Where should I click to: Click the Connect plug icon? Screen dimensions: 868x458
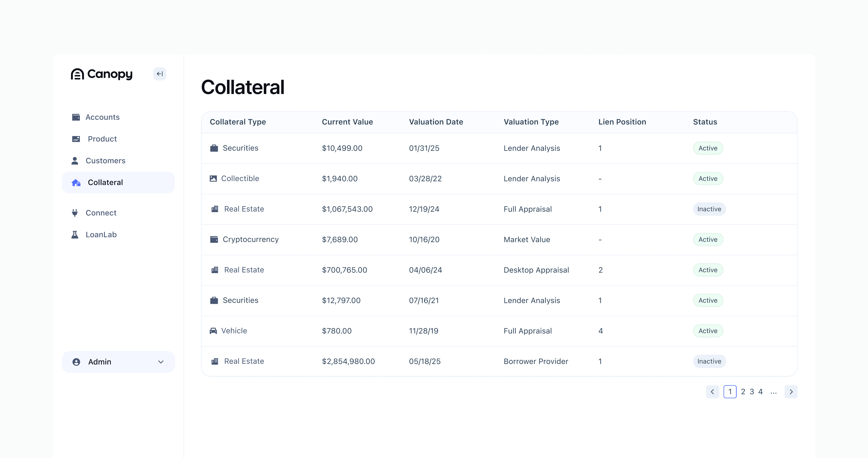pyautogui.click(x=75, y=213)
